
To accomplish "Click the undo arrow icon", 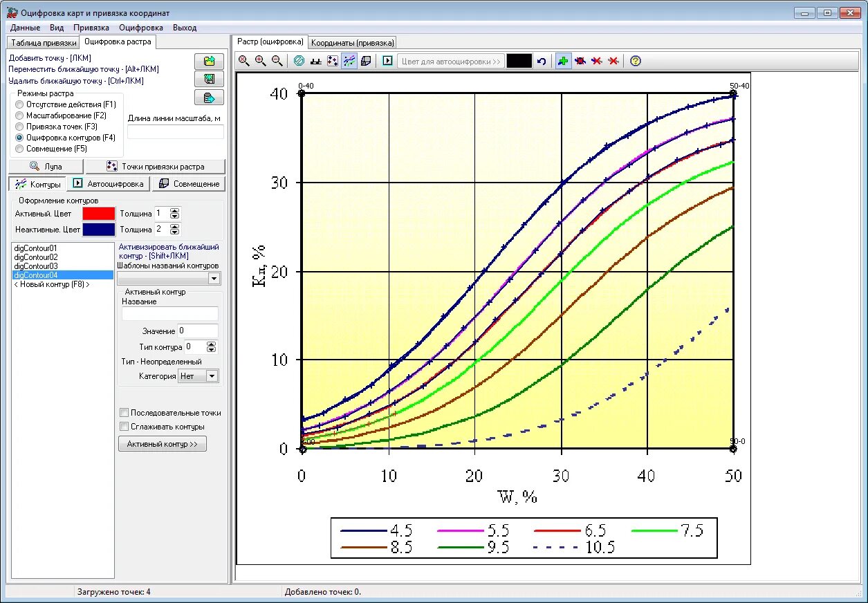I will pos(542,61).
